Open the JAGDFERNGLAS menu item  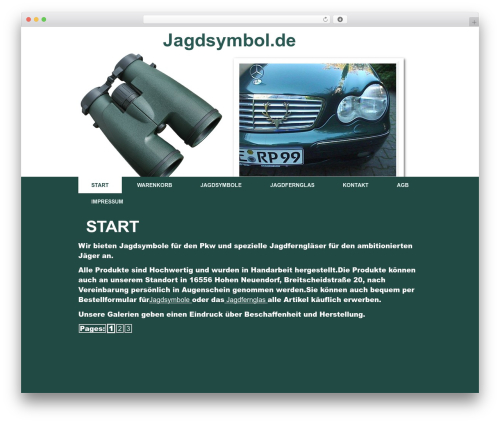point(292,185)
